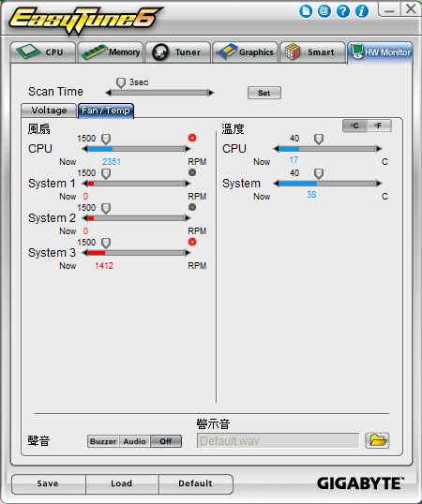The image size is (422, 504).
Task: Open the Graphics tab
Action: click(245, 52)
